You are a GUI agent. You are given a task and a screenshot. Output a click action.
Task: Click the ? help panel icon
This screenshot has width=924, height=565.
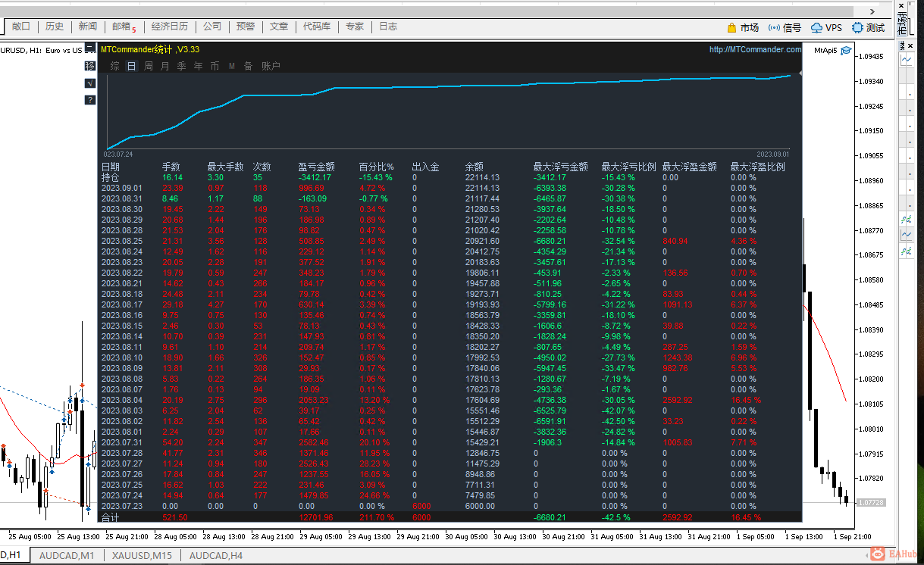(x=90, y=100)
